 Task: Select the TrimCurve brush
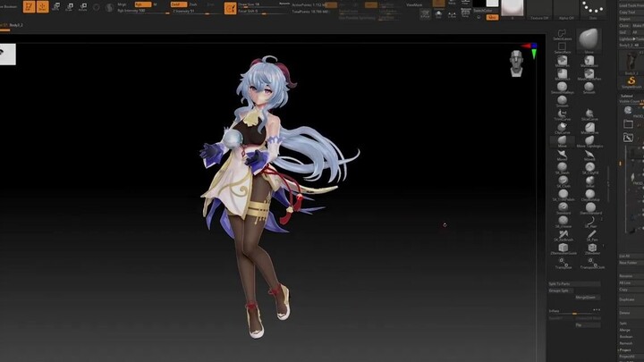[562, 114]
